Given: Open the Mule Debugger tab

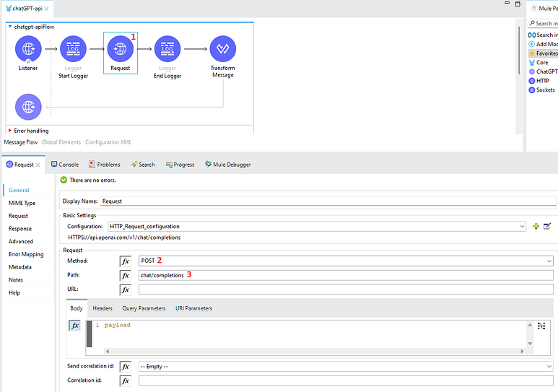Looking at the screenshot, I should click(228, 165).
